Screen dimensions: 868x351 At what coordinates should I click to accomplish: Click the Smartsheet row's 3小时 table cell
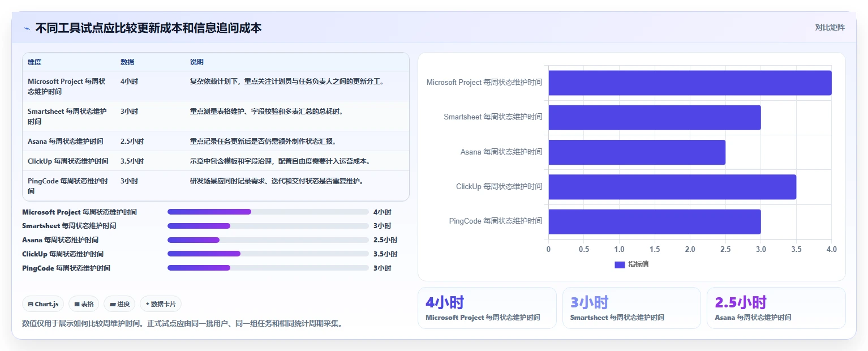(x=129, y=112)
